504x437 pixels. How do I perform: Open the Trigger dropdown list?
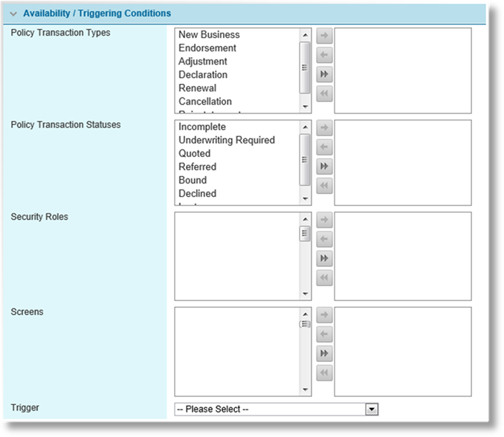click(x=276, y=409)
